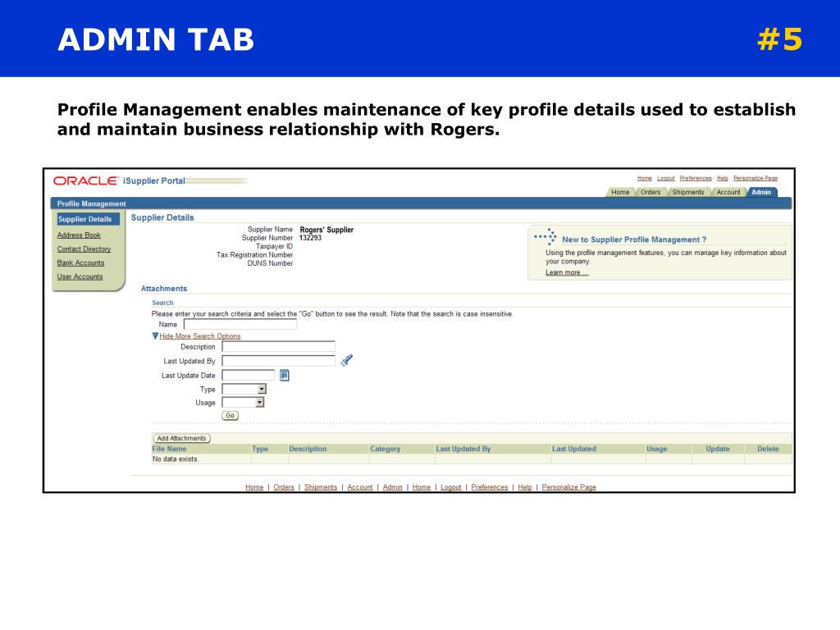Screen dimensions: 840x630
Task: Click footer Personalize Page link
Action: pos(569,487)
